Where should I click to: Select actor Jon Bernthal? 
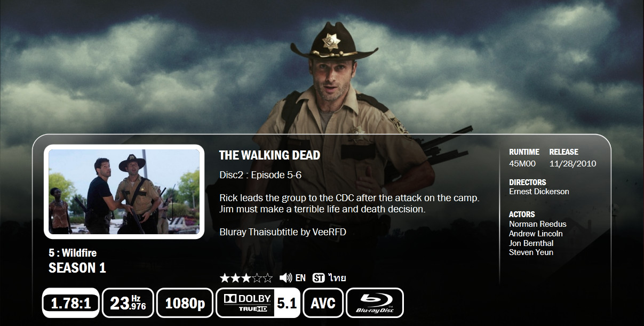click(x=531, y=243)
